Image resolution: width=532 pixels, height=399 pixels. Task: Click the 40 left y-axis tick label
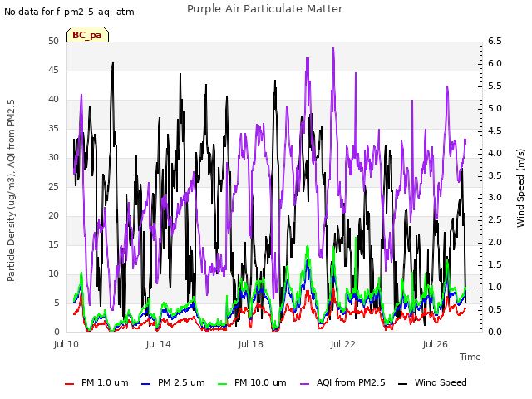[53, 100]
